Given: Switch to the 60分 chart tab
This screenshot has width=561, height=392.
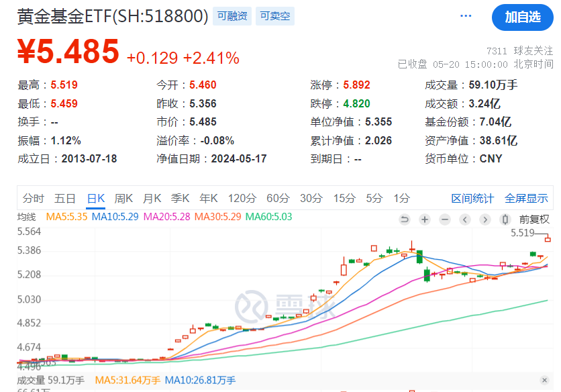Looking at the screenshot, I should (278, 198).
